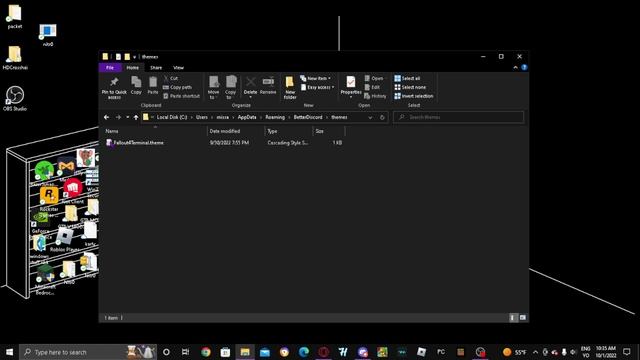Click the Delete ribbon icon
The image size is (640, 360).
click(250, 87)
